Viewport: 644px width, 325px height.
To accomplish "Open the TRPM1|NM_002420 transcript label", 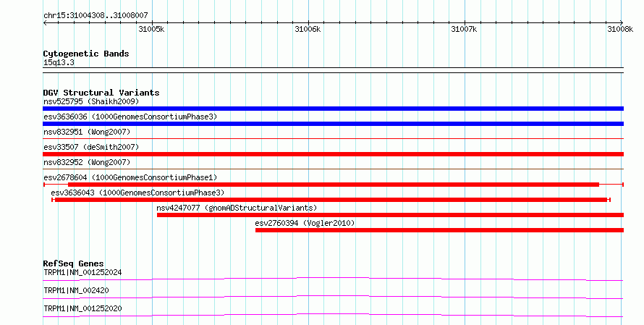I will 76,290.
